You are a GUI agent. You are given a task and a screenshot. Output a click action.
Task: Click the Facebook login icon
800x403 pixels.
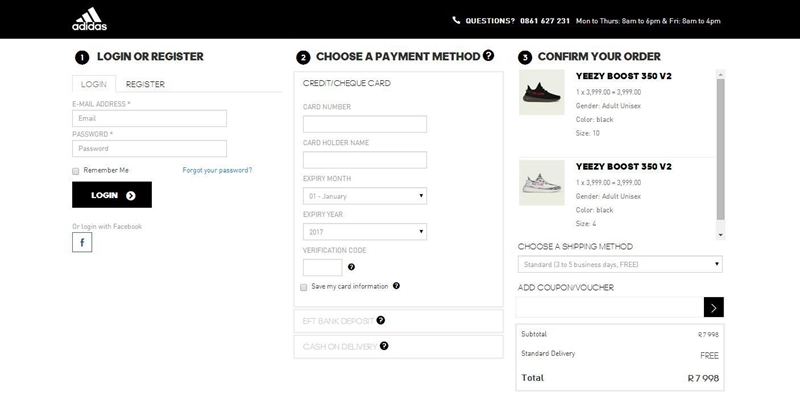[x=82, y=242]
